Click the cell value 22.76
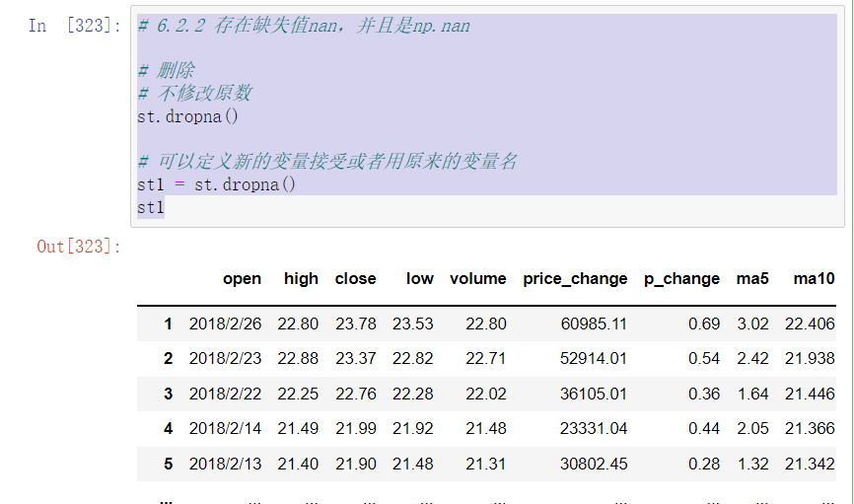Screen dimensions: 854x504 356,394
